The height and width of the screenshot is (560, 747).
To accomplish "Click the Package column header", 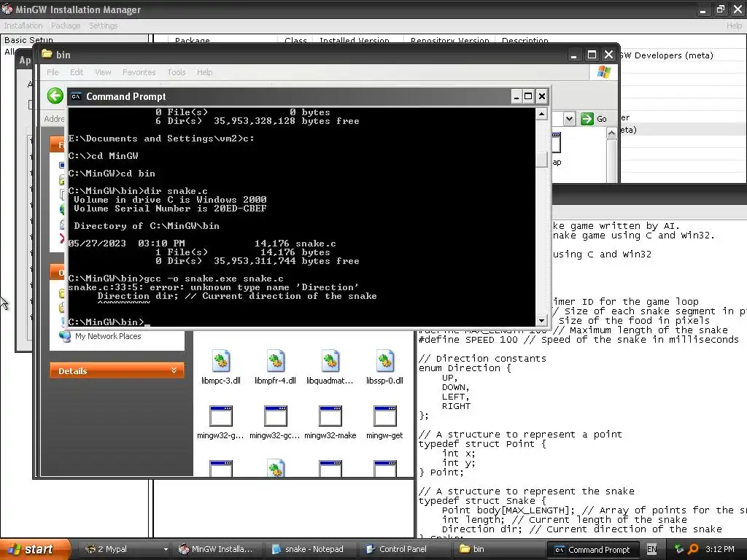I will [x=192, y=41].
